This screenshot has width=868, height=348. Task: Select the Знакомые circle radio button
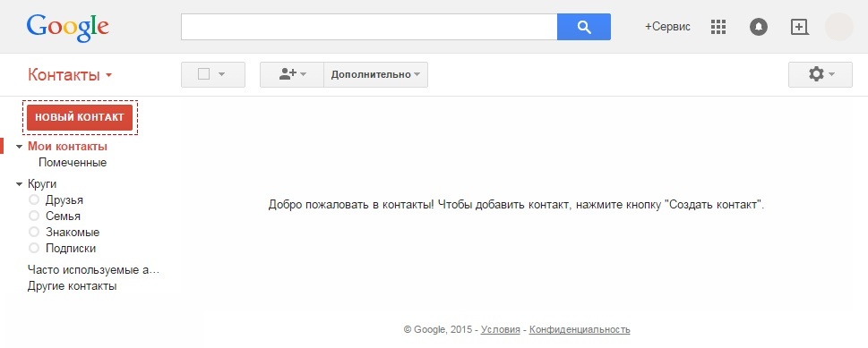click(x=34, y=232)
